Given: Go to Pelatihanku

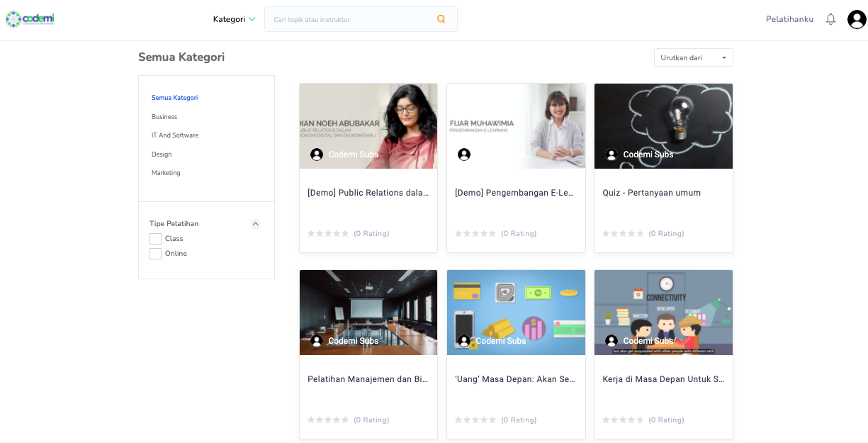Looking at the screenshot, I should click(789, 19).
